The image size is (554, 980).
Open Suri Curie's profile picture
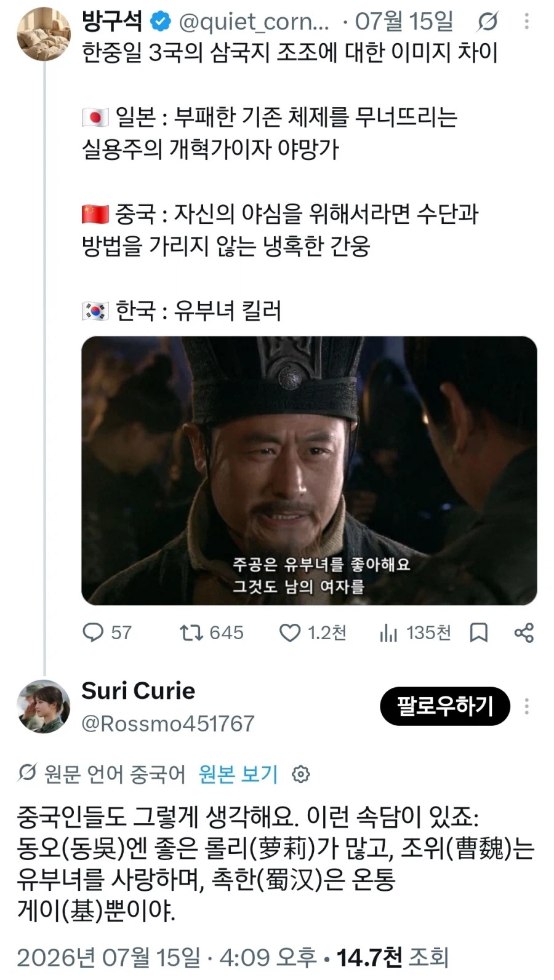[x=44, y=706]
